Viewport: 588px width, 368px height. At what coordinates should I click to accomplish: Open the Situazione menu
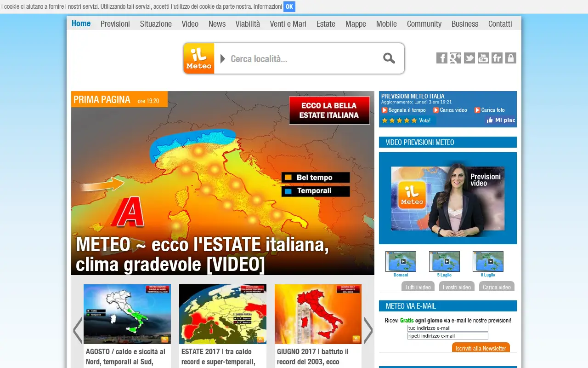156,24
